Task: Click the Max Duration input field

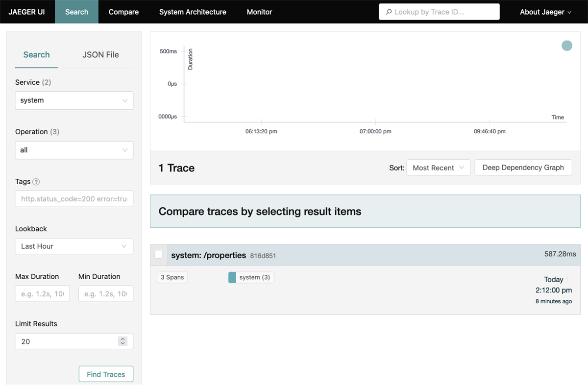Action: pyautogui.click(x=43, y=294)
